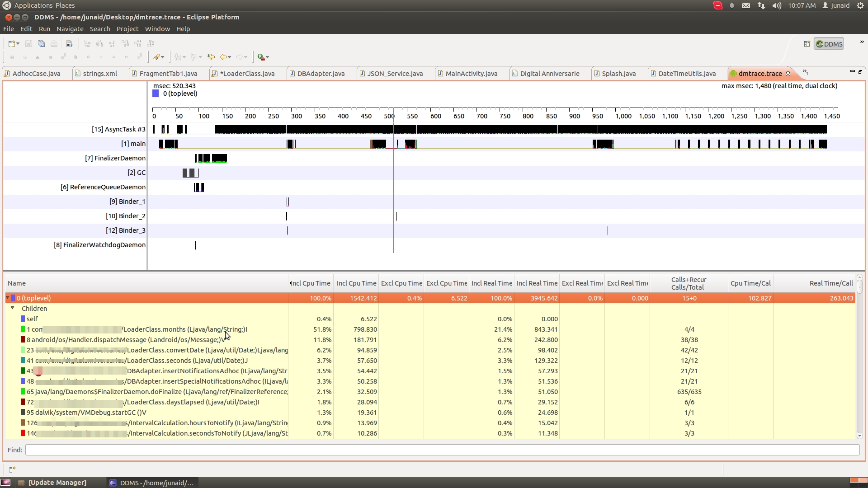Click the network up-down arrows indicator
This screenshot has width=868, height=488.
click(x=761, y=5)
